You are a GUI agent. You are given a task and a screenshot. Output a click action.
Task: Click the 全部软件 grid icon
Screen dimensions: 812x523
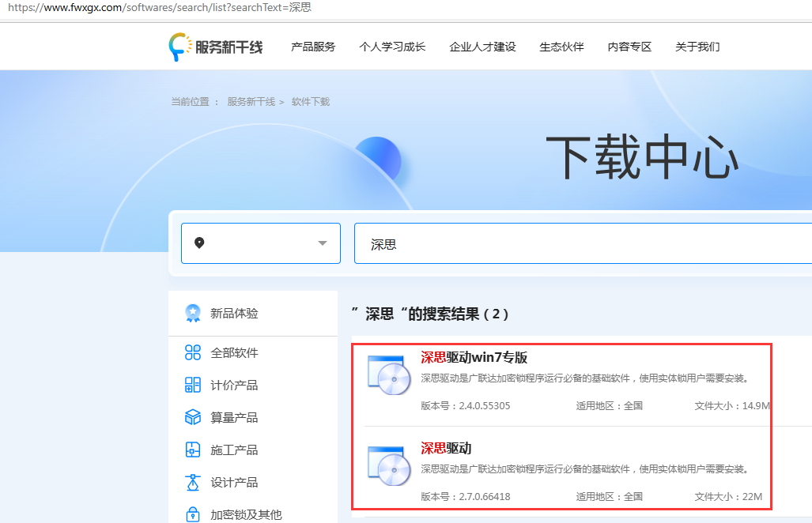tap(193, 353)
